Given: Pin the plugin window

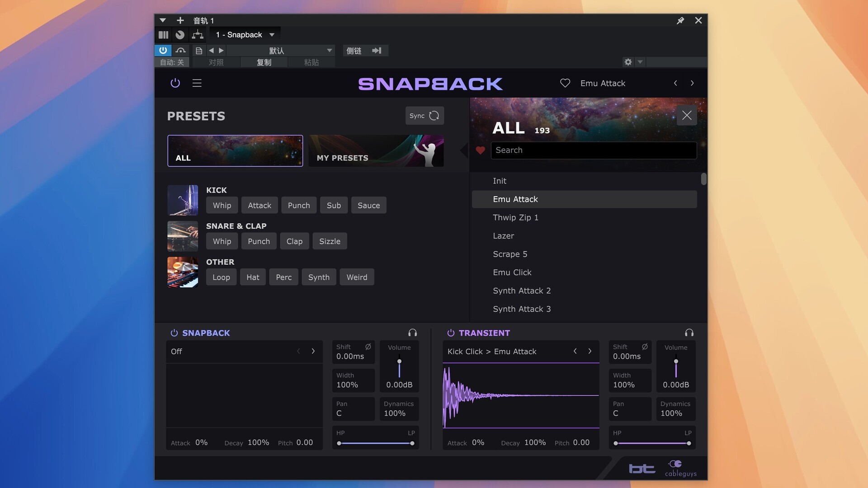Looking at the screenshot, I should pyautogui.click(x=680, y=21).
